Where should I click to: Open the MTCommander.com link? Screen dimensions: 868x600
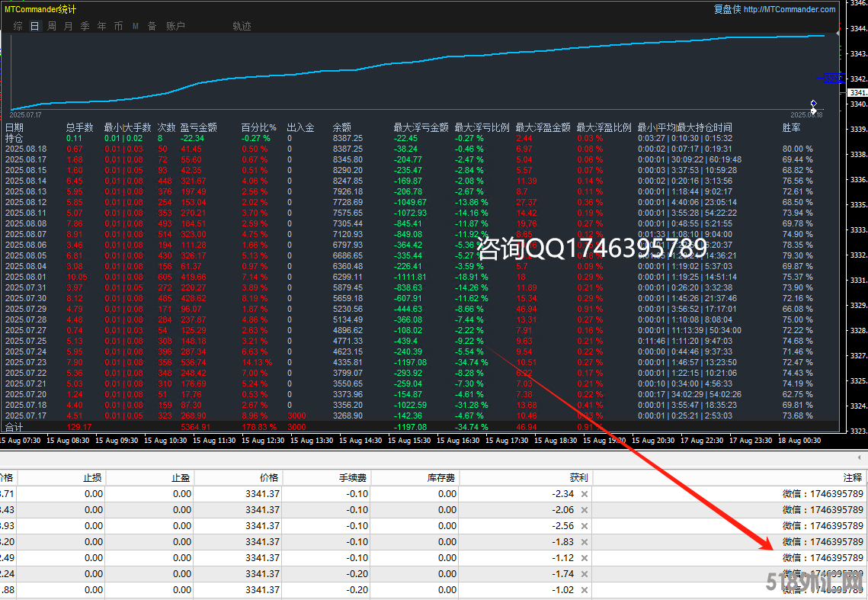coord(789,9)
